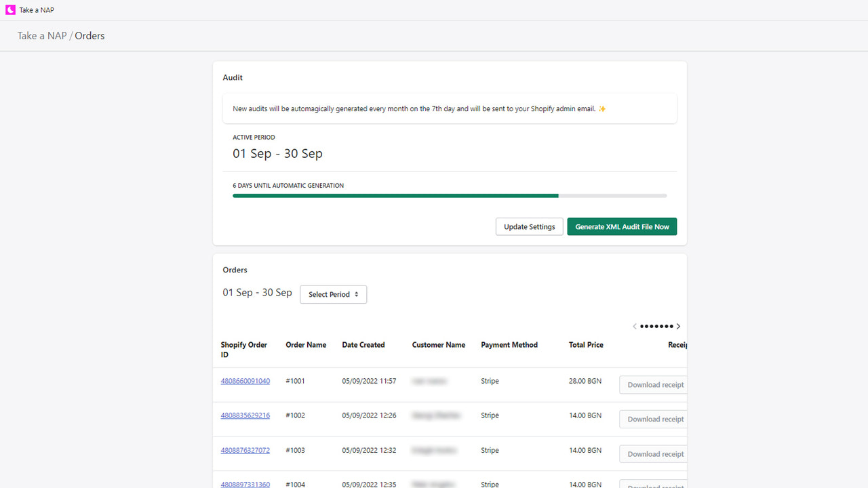This screenshot has width=868, height=488.
Task: Click the up-down arrows inside Select Period
Action: (x=357, y=294)
